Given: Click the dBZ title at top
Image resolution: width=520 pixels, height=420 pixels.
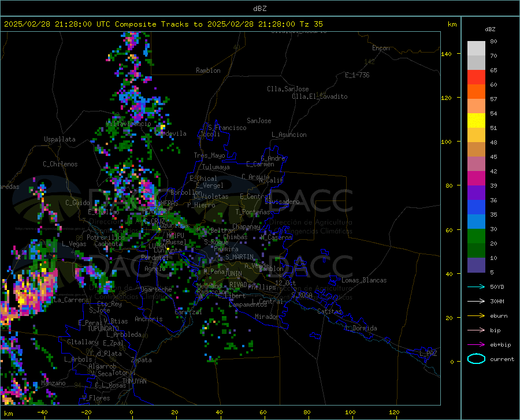Looking at the screenshot, I should click(259, 9).
